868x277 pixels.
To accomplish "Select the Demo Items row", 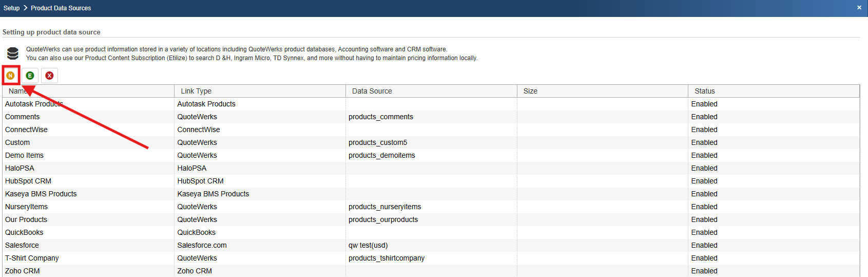I will click(25, 155).
